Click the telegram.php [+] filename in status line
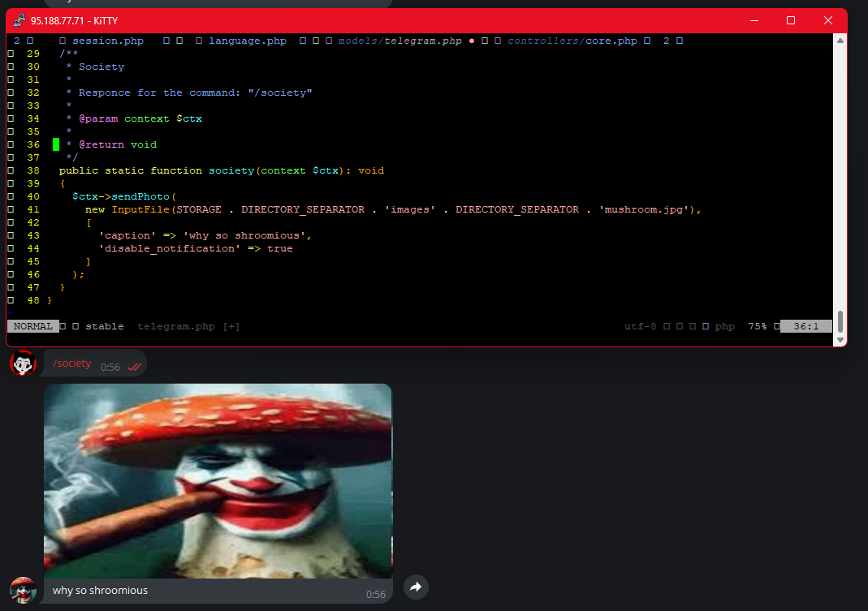 (188, 326)
